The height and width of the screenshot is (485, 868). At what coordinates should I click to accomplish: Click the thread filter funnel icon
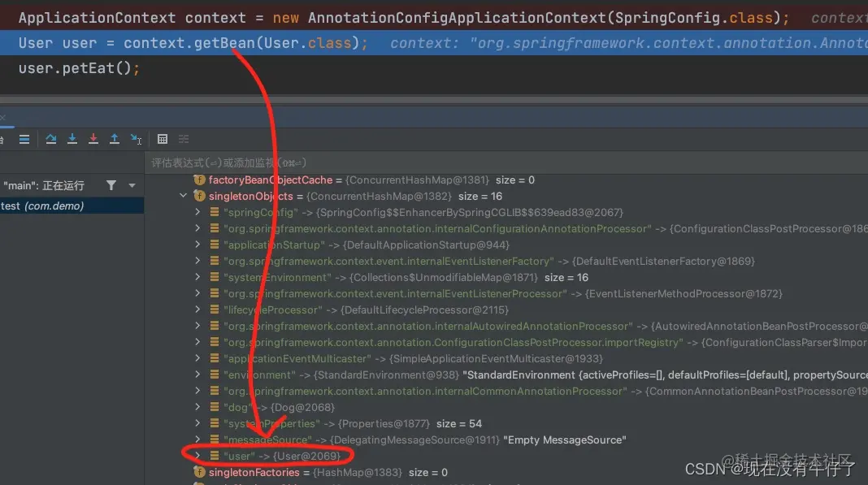click(x=111, y=185)
